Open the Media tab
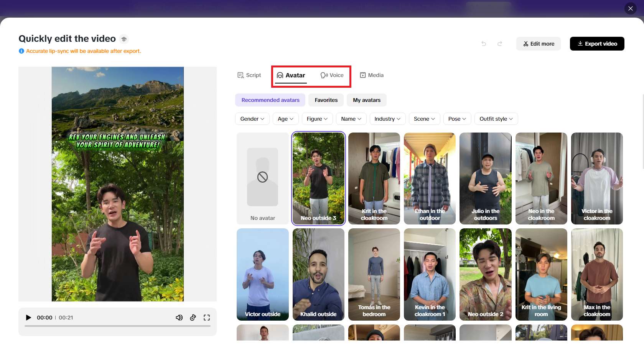644x344 pixels. 372,75
